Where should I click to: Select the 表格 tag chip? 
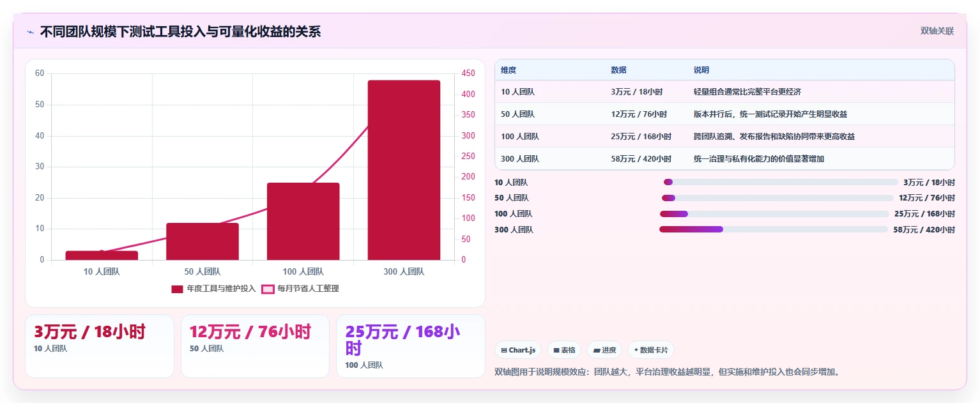pyautogui.click(x=564, y=350)
